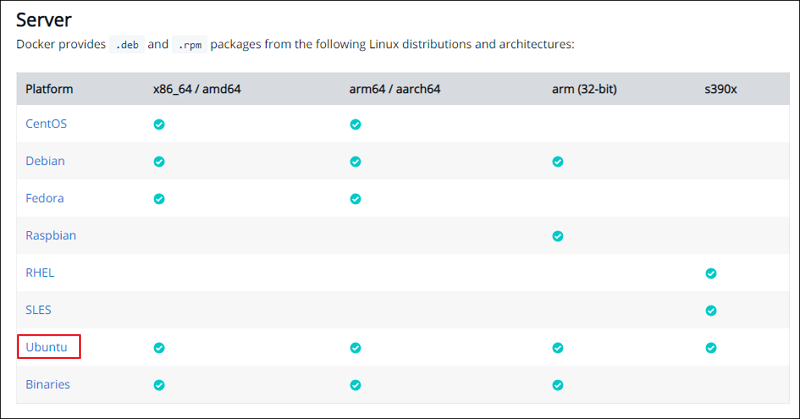The height and width of the screenshot is (419, 800).
Task: Click Binaries arm64 checkmark icon
Action: click(356, 385)
